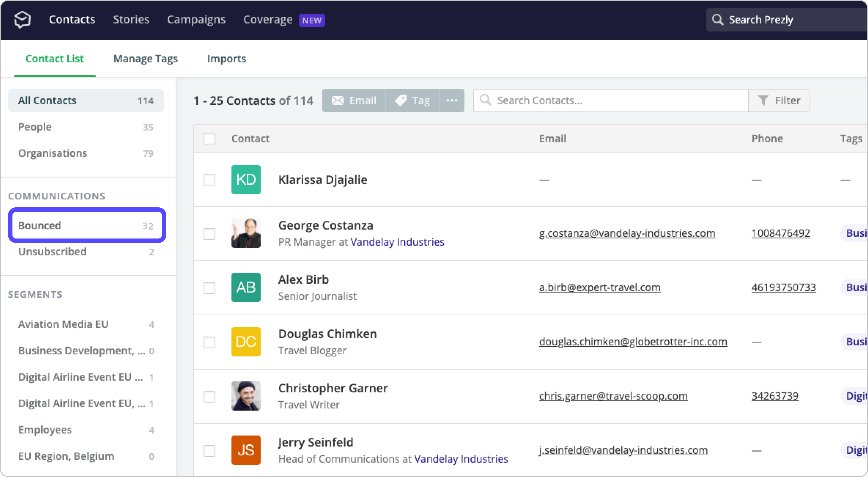Click the Tag bulk action button
The width and height of the screenshot is (868, 477).
[x=412, y=101]
